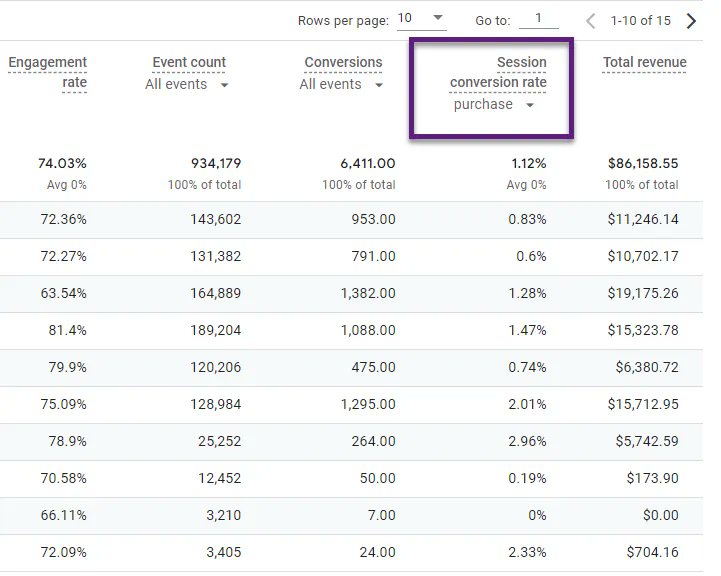Sort by Engagement rate column
Viewport: 721px width, 576px height.
pos(48,72)
